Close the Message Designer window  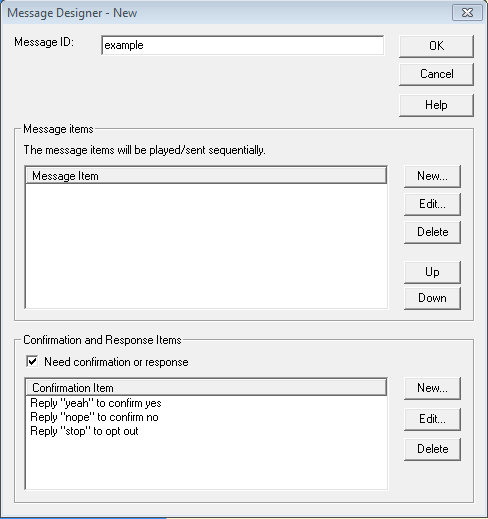[467, 13]
